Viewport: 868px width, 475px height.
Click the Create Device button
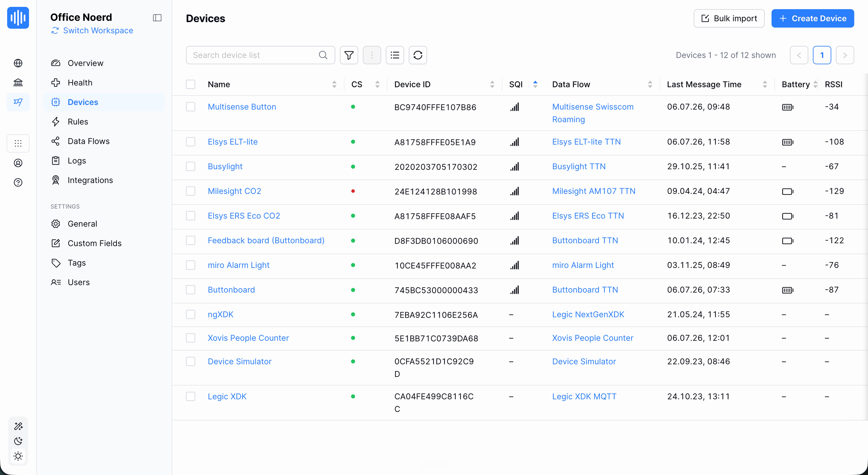pyautogui.click(x=812, y=18)
